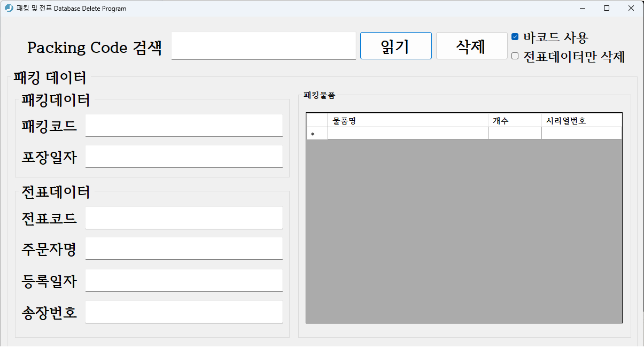644x364 pixels.
Task: Maximize the Database Delete Program window
Action: (x=607, y=8)
